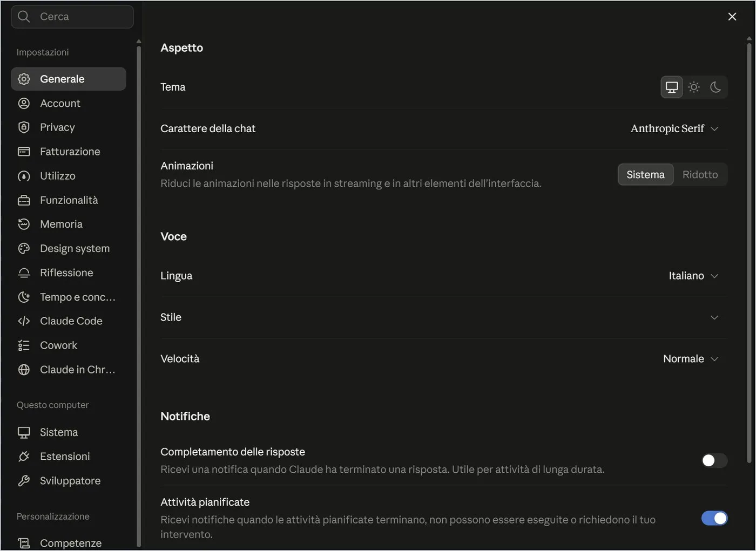Click the Cowork checklist icon
Viewport: 756px width, 551px height.
[24, 345]
